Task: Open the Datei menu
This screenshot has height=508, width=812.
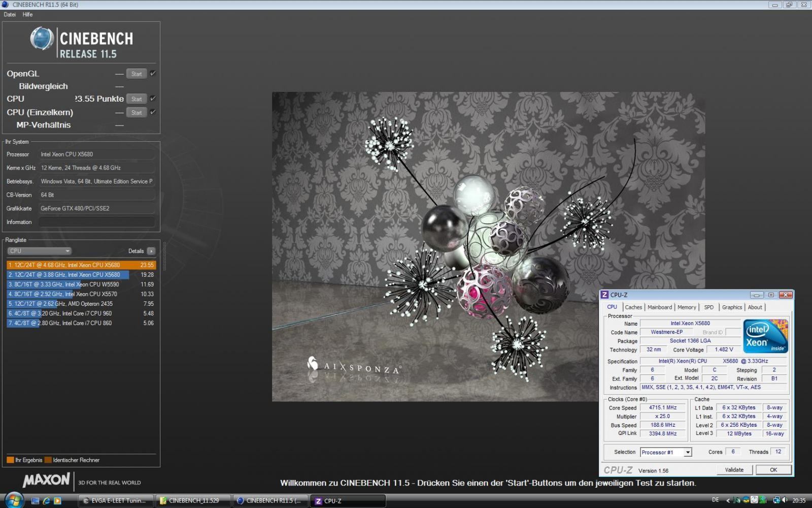Action: [x=10, y=15]
